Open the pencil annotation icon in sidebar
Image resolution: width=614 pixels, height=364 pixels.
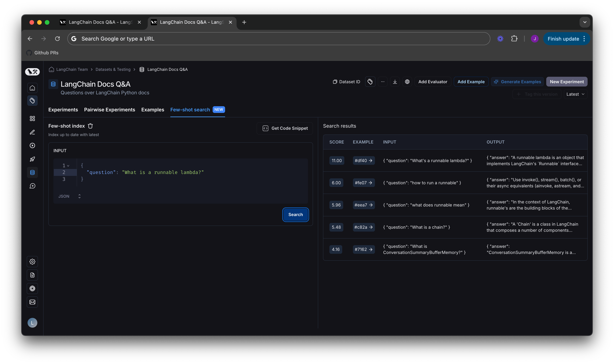[32, 132]
